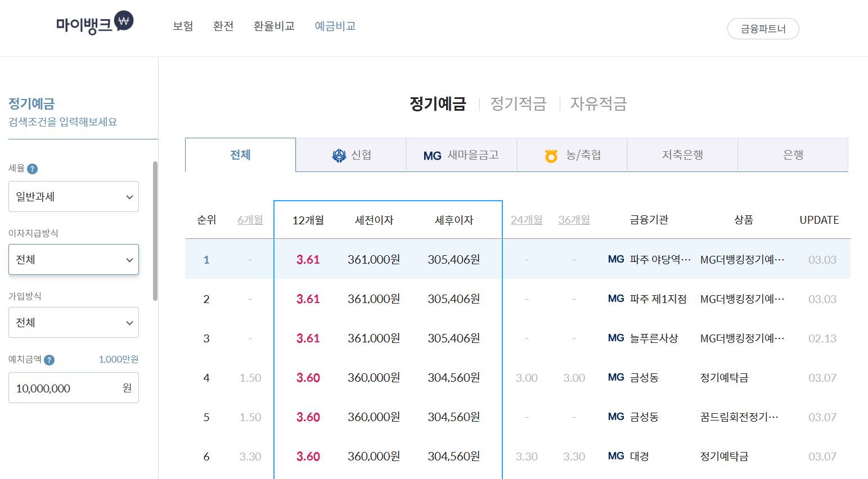Click 늘푸른사상 institution name
Viewport: 868px width, 479px height.
(654, 338)
